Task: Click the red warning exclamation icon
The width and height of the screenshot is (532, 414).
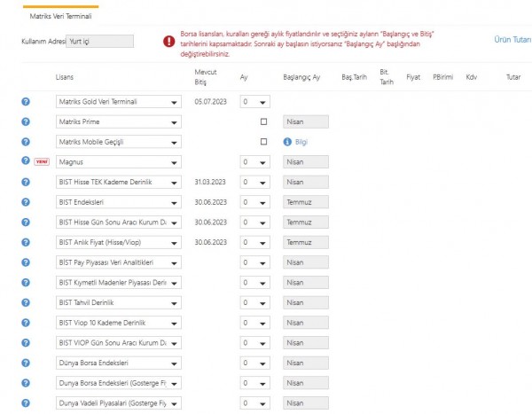Action: [x=169, y=42]
